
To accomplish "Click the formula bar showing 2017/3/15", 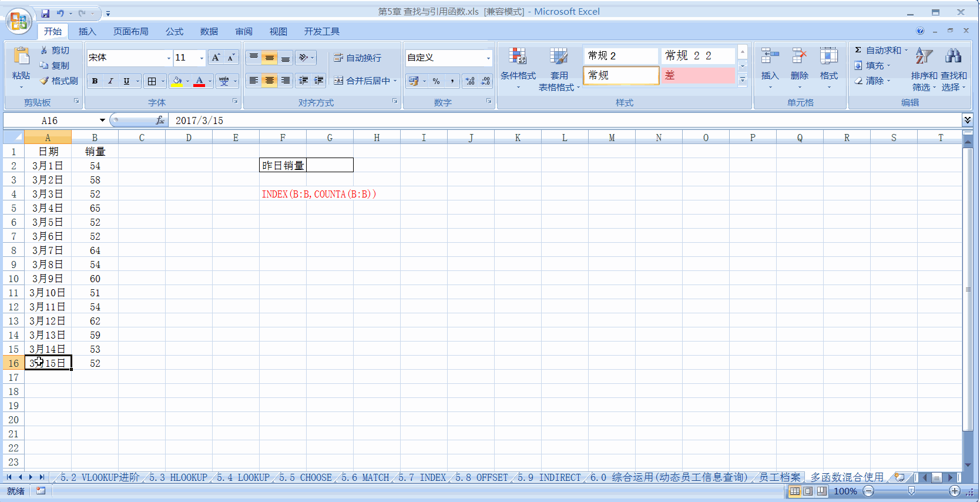I will click(564, 121).
